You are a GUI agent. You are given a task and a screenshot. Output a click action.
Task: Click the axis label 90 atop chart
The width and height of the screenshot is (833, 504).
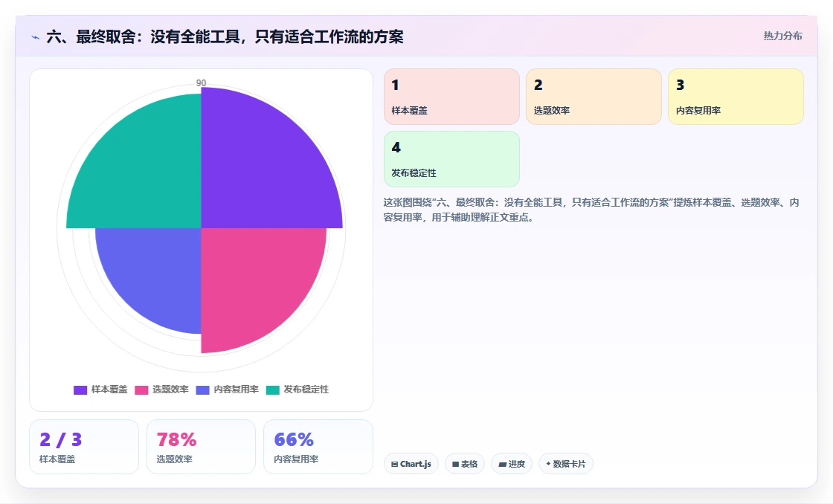(201, 83)
